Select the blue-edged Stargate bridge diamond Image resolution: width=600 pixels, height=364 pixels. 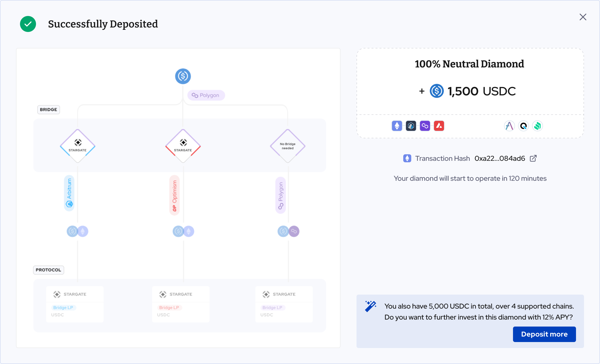(77, 146)
